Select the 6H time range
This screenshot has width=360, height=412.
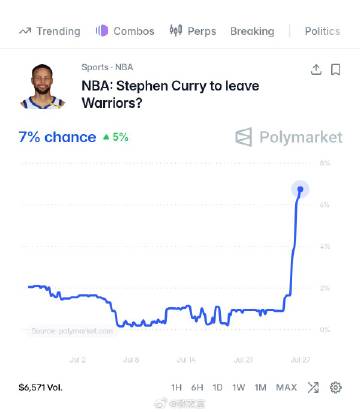197,387
